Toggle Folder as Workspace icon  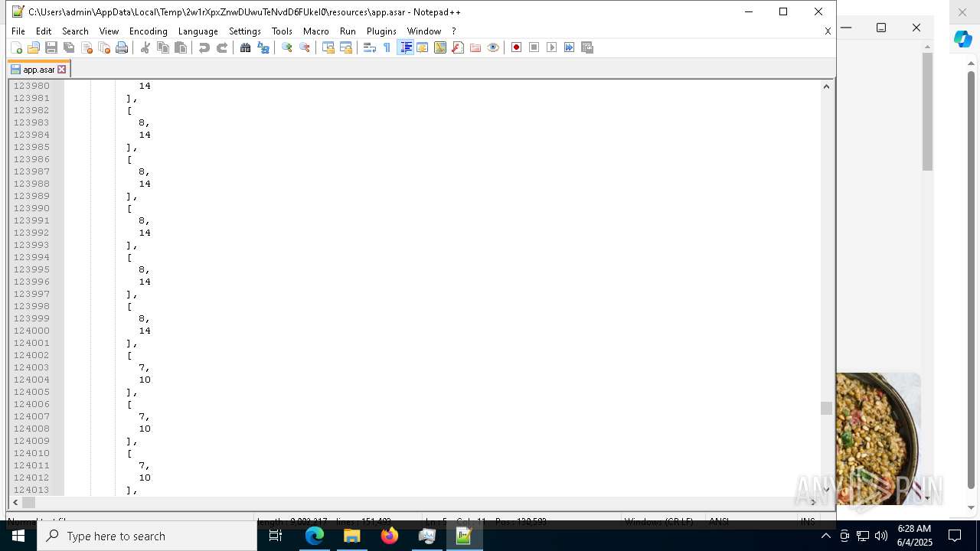(x=475, y=47)
